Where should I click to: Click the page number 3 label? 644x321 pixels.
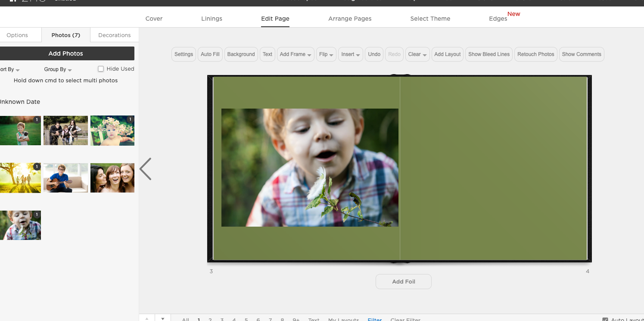click(211, 271)
